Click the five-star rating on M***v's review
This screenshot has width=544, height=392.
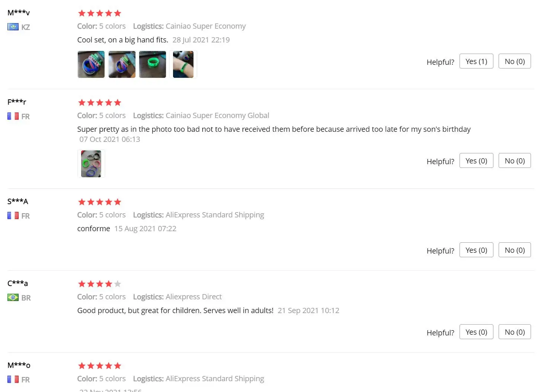coord(100,13)
